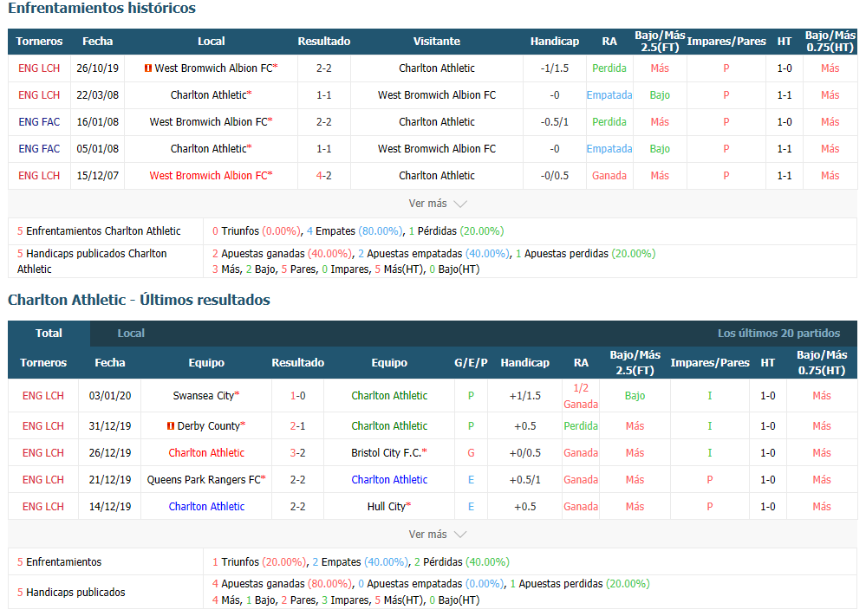Click the red card icon beside West Bromwich Albion FC
The width and height of the screenshot is (866, 616).
coord(148,68)
